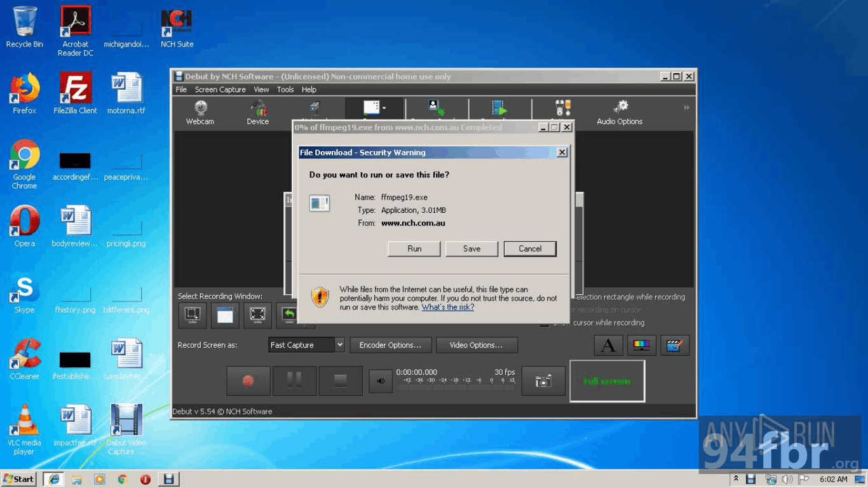Open the text caption 'A' tool
This screenshot has width=868, height=488.
[608, 345]
